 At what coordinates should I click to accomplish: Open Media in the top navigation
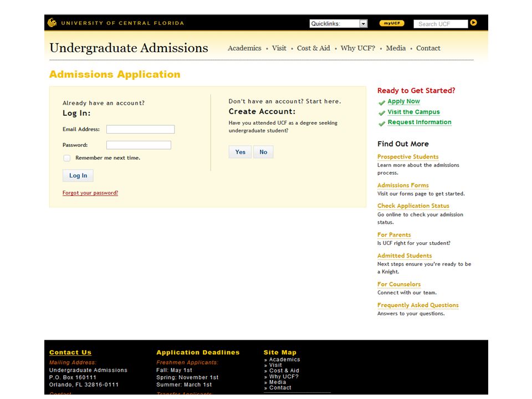point(396,48)
